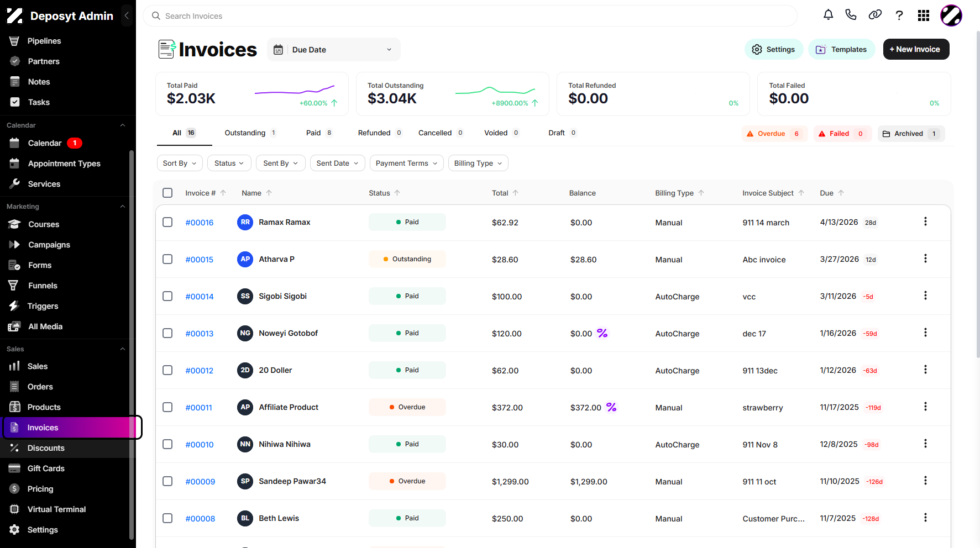Image resolution: width=980 pixels, height=548 pixels.
Task: Click the discount percent icon on #00013
Action: [602, 333]
